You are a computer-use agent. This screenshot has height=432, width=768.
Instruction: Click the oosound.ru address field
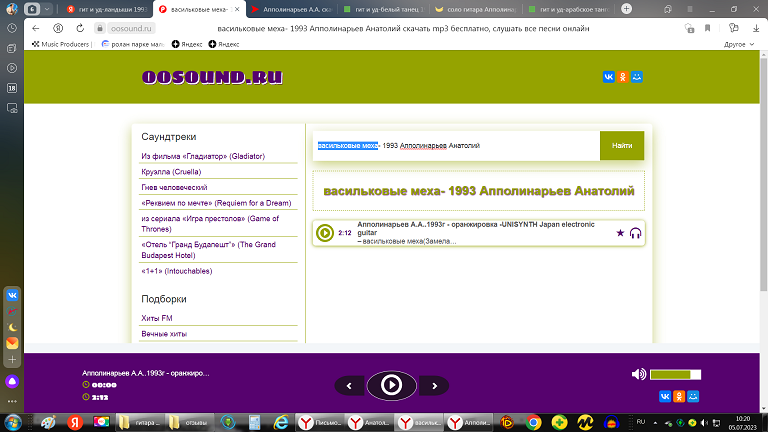pos(131,28)
